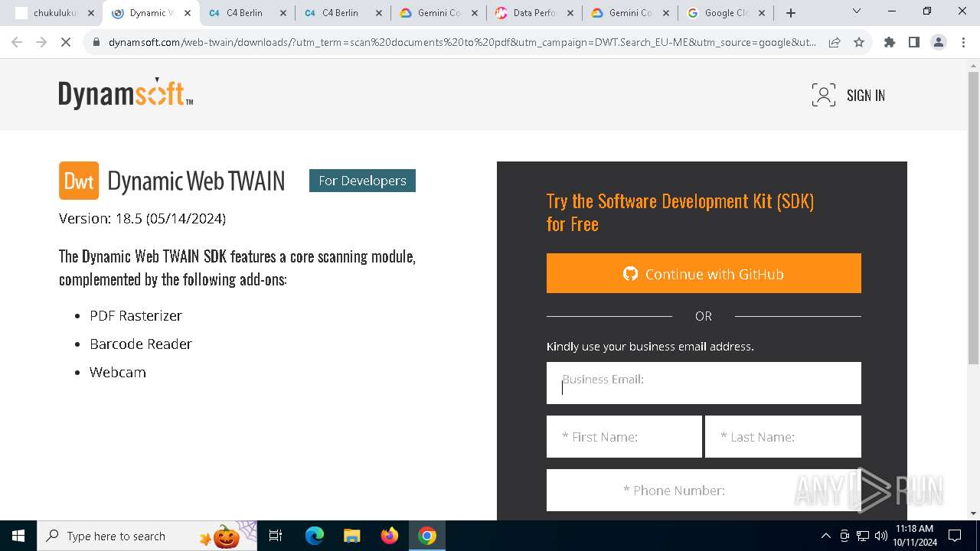Focus the First Name field

click(x=624, y=436)
